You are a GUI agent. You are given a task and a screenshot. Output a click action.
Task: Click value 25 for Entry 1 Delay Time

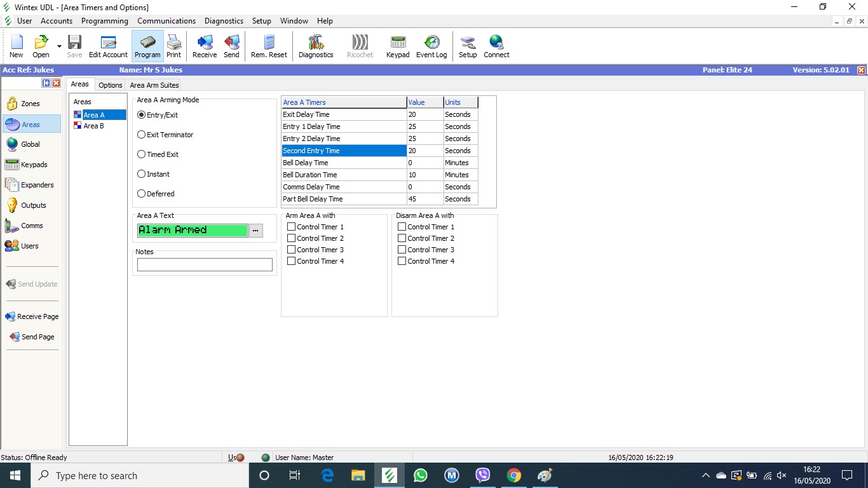pyautogui.click(x=424, y=126)
